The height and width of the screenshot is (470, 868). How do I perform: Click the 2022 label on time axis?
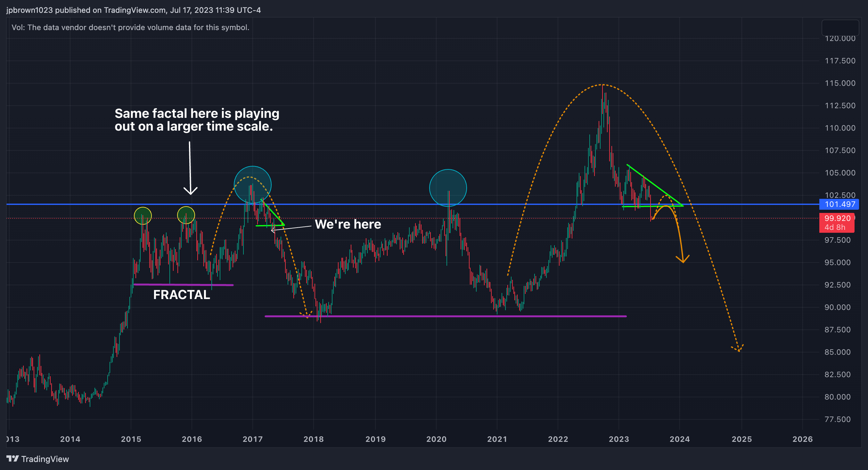[x=558, y=439]
